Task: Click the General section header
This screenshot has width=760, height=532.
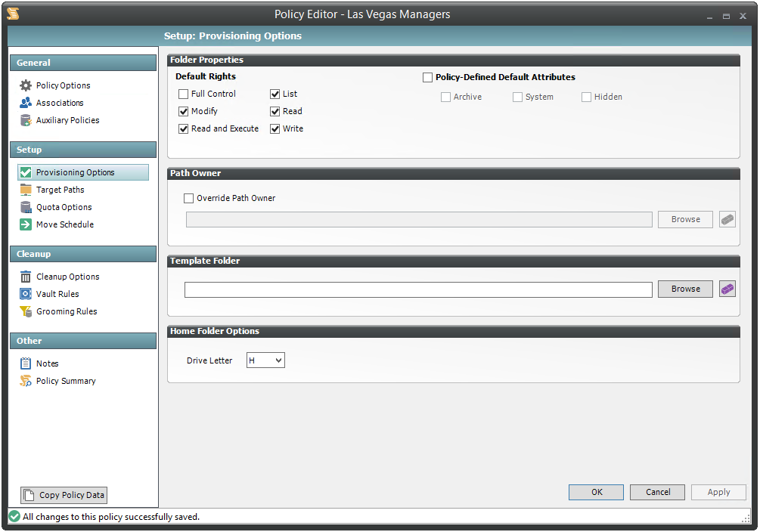Action: pyautogui.click(x=83, y=63)
